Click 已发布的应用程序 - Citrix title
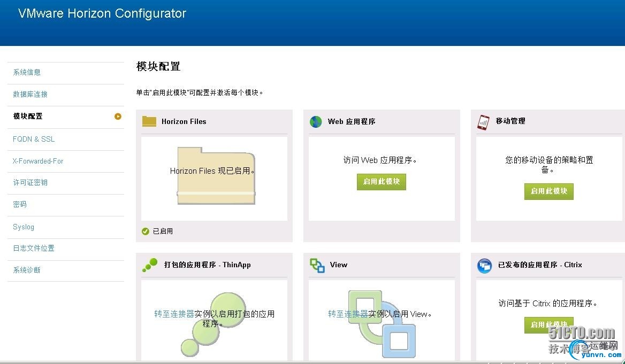Image resolution: width=625 pixels, height=364 pixels. coord(540,265)
